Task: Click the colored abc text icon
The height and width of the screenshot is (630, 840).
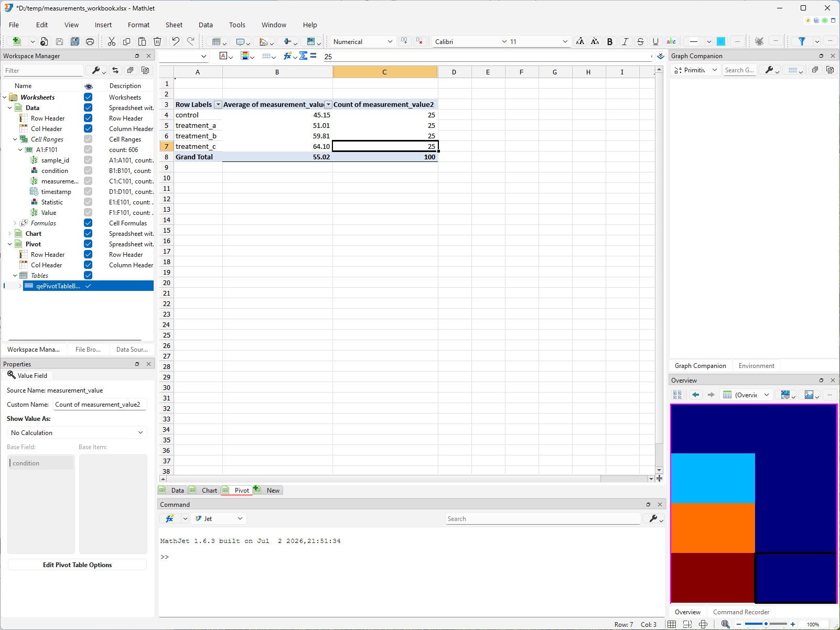Action: pos(671,41)
